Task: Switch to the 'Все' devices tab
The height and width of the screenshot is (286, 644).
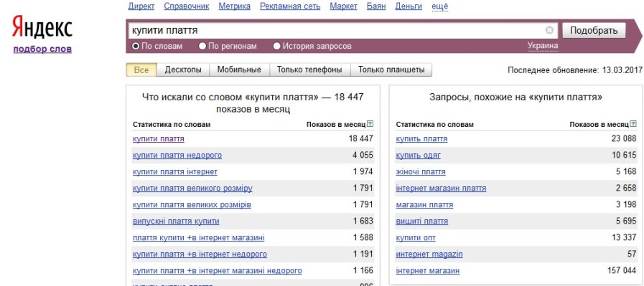Action: 141,70
